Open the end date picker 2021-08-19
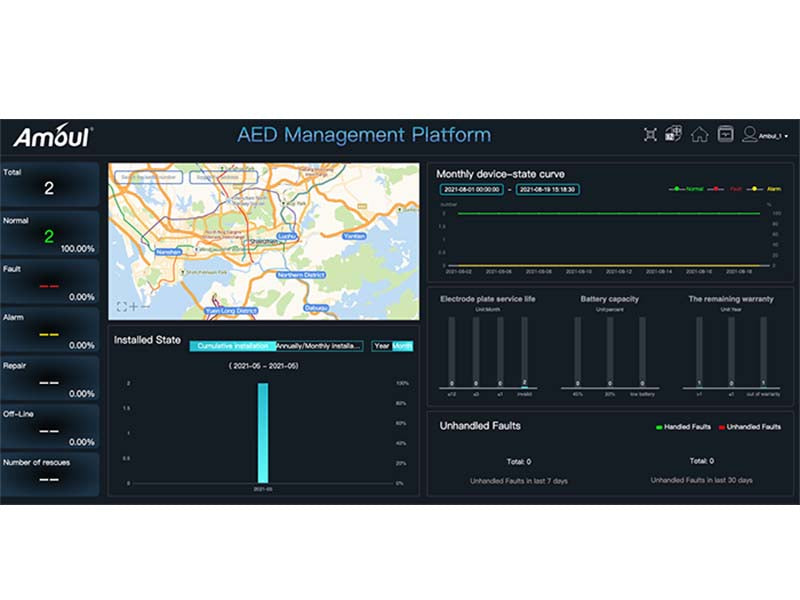 coord(547,189)
